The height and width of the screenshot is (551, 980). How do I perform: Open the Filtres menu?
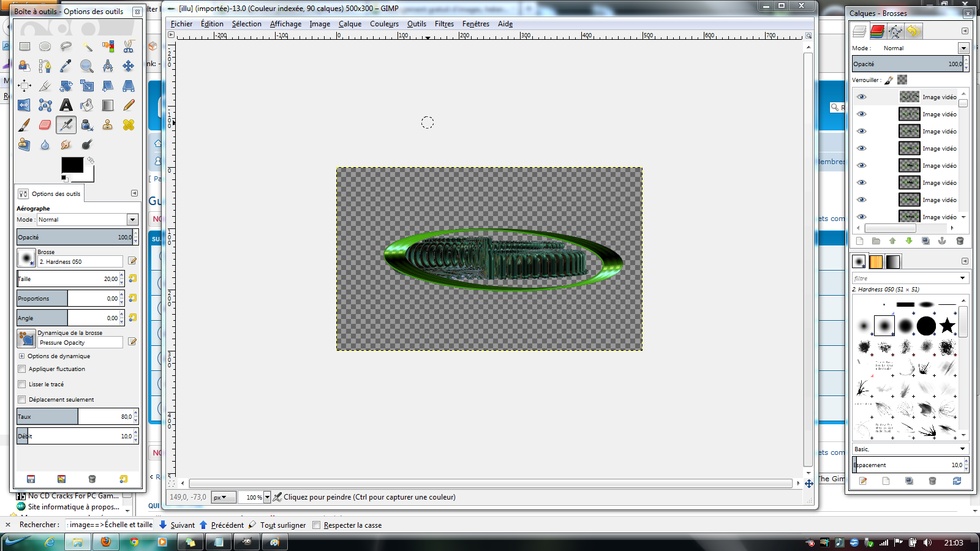[x=444, y=24]
